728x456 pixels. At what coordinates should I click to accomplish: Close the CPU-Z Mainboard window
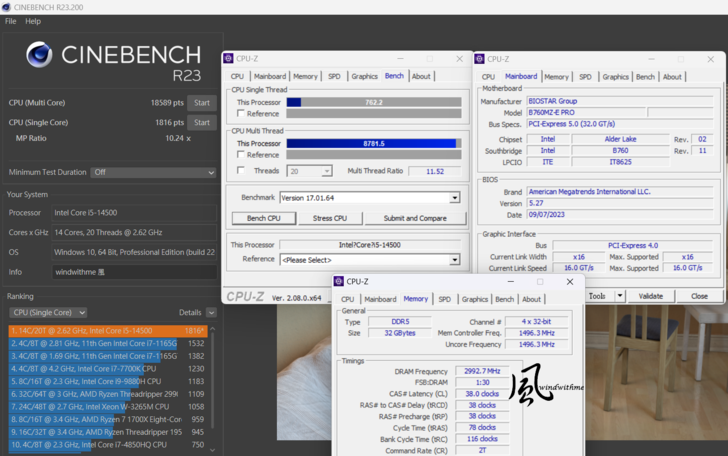pos(711,59)
